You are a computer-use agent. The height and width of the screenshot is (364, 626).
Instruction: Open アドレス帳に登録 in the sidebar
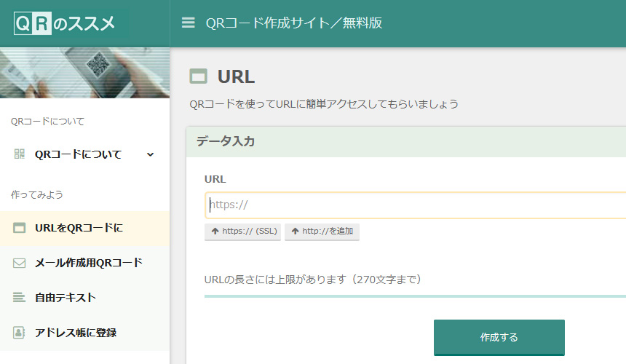pyautogui.click(x=76, y=333)
